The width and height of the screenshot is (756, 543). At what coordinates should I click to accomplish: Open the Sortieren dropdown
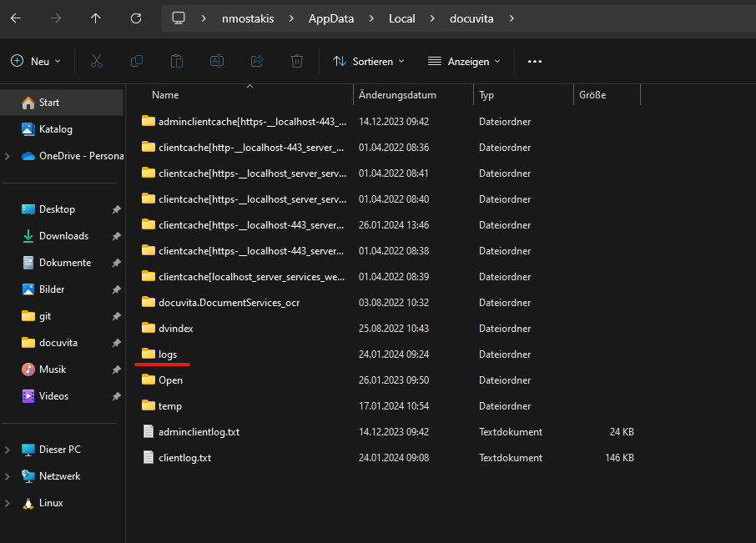click(368, 61)
